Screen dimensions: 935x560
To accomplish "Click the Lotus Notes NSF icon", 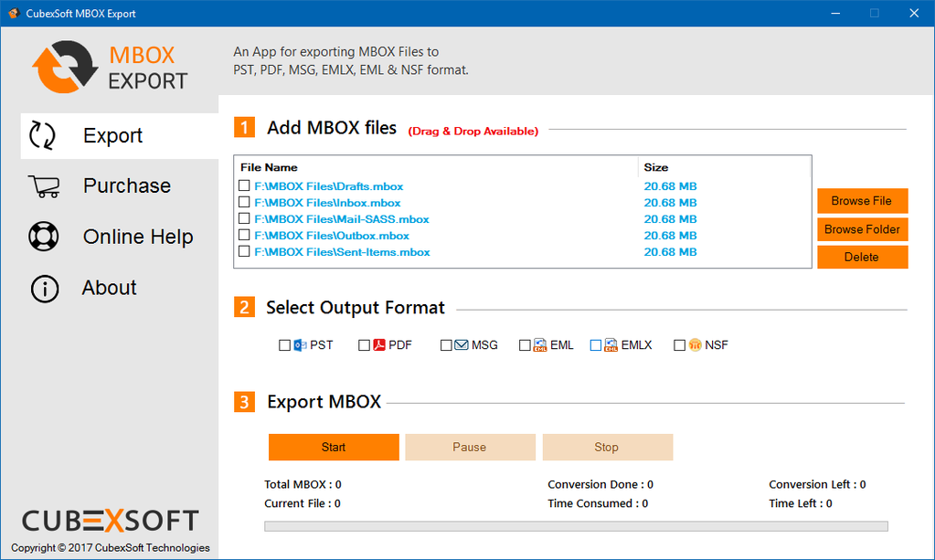I will (696, 345).
